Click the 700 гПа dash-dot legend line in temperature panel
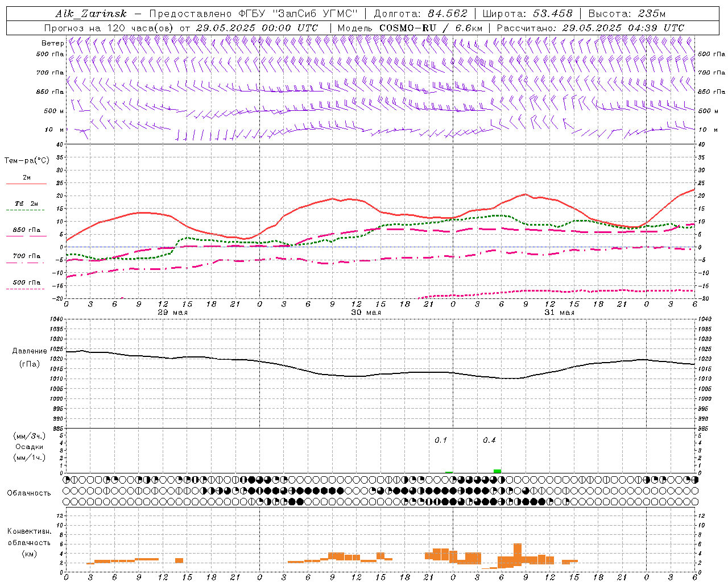 pos(25,263)
